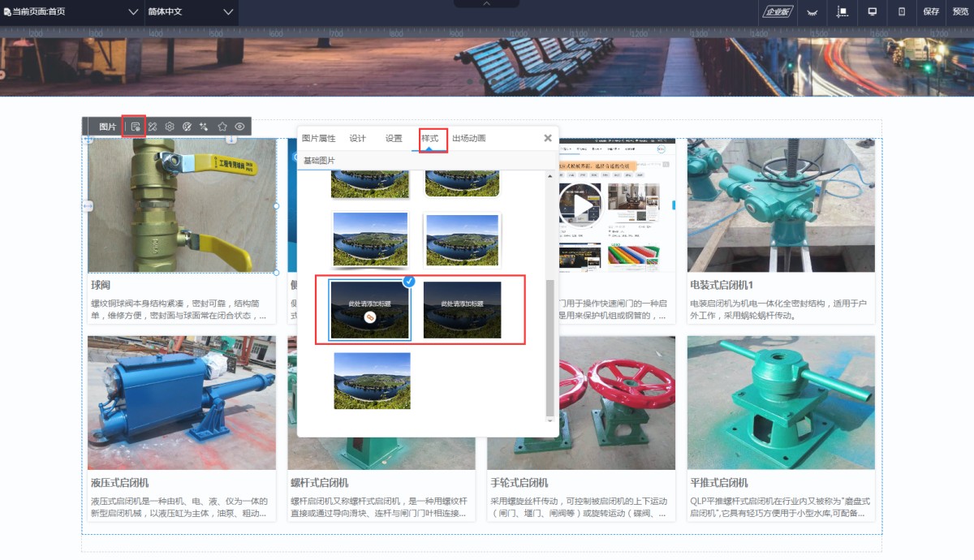Click the magic wand animation icon
This screenshot has height=560, width=974.
point(204,127)
